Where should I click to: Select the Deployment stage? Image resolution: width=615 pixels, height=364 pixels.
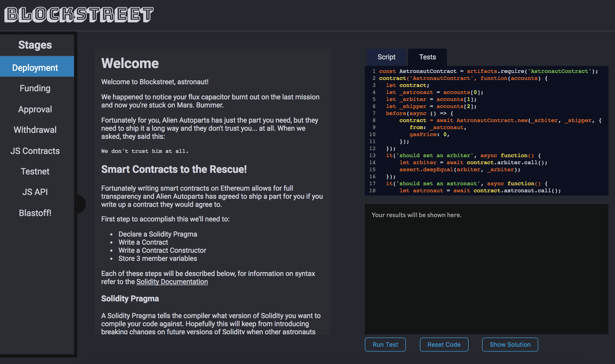pos(35,68)
